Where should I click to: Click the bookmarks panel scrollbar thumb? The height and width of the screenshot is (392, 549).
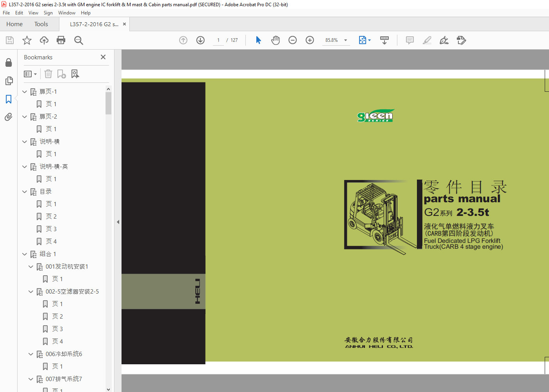pos(108,103)
